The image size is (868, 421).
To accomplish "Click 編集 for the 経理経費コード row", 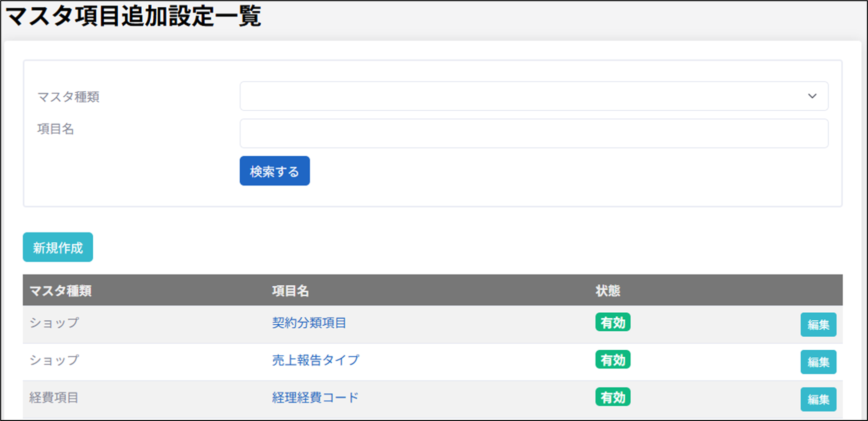I will pos(818,400).
